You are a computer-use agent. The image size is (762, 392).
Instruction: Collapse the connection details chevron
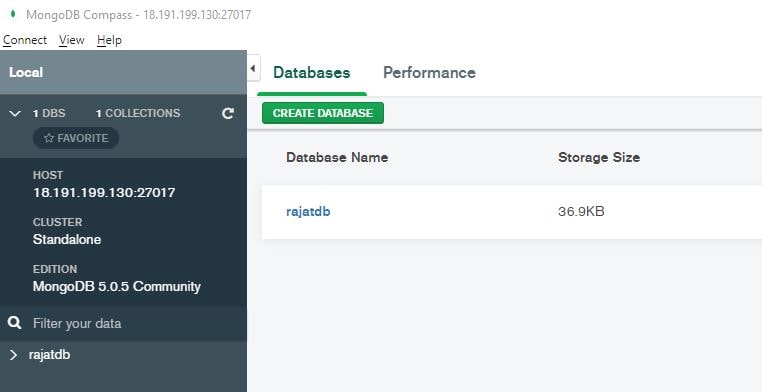[15, 113]
